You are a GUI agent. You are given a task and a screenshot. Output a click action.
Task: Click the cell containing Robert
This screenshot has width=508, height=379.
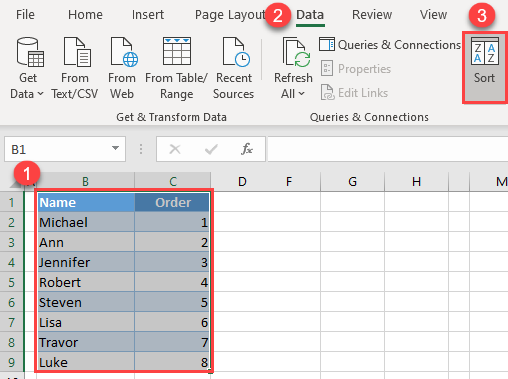pyautogui.click(x=86, y=282)
